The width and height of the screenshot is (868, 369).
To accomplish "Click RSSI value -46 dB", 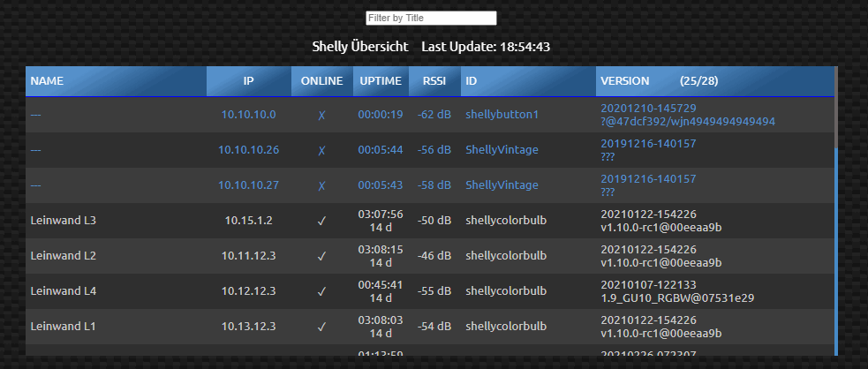I will [x=434, y=256].
